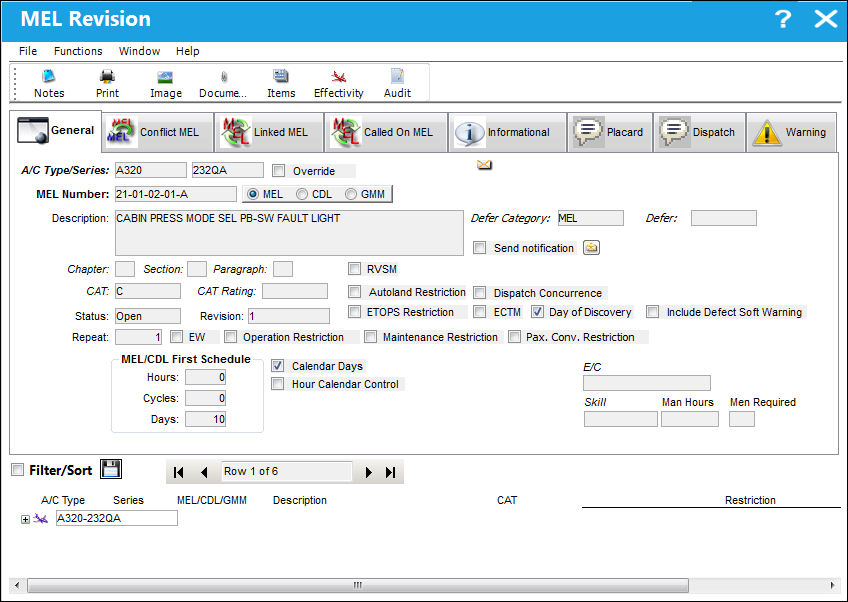The width and height of the screenshot is (848, 602).
Task: Select the MEL radio button
Action: 253,194
